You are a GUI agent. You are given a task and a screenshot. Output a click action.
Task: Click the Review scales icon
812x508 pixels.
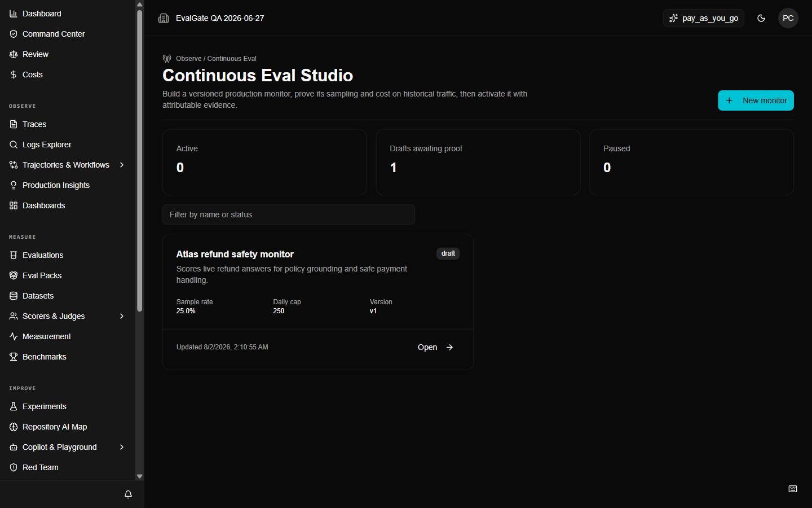click(x=14, y=54)
